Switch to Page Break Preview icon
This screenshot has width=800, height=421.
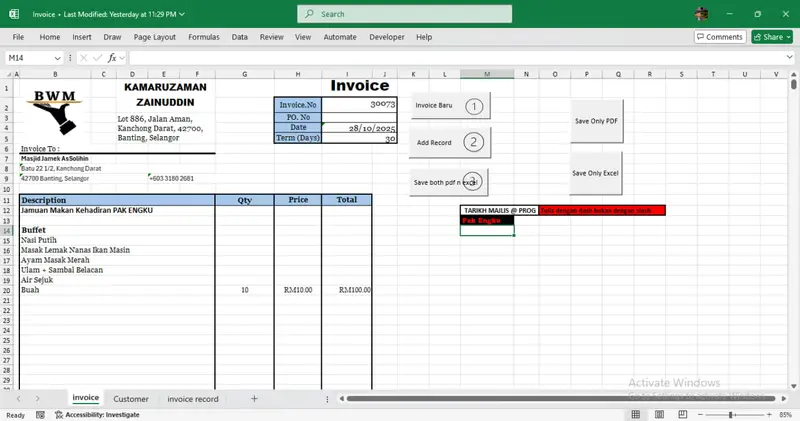pyautogui.click(x=683, y=414)
